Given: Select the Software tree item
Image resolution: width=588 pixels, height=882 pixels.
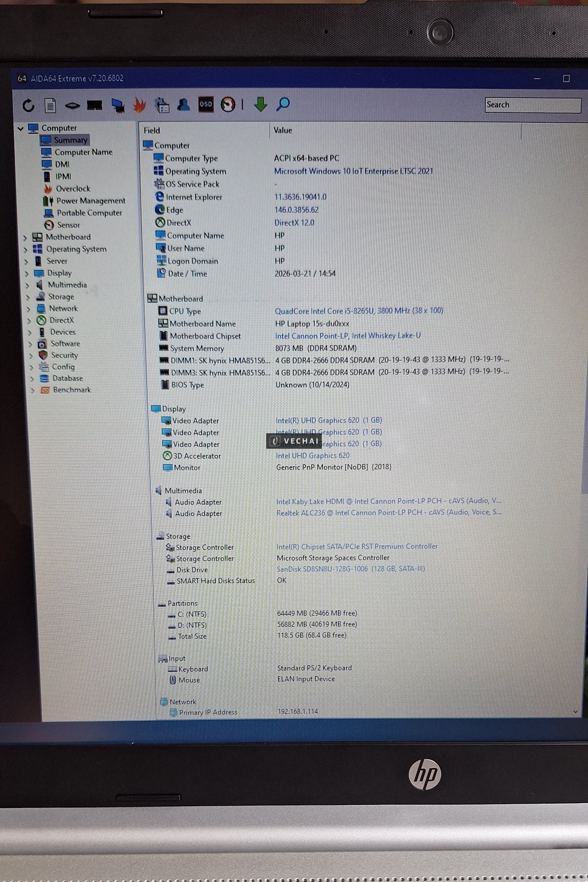Looking at the screenshot, I should (x=65, y=344).
